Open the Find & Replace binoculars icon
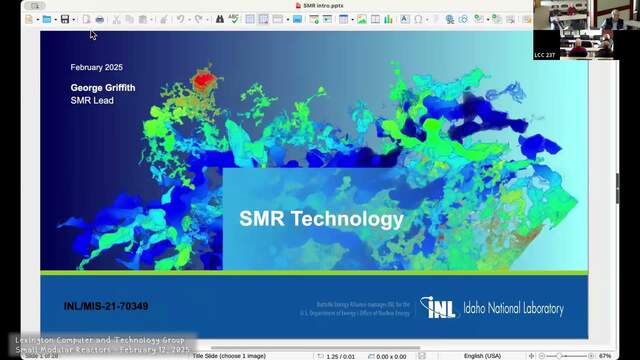The height and width of the screenshot is (360, 640). click(x=220, y=19)
